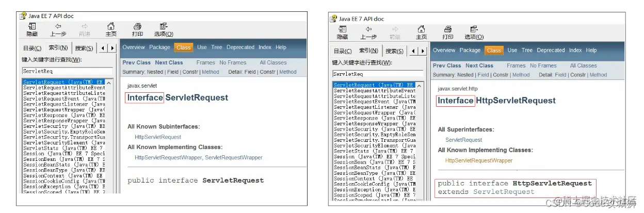The height and width of the screenshot is (213, 644).
Task: Click Next Class in HttpServletRequest doc window
Action: (479, 65)
